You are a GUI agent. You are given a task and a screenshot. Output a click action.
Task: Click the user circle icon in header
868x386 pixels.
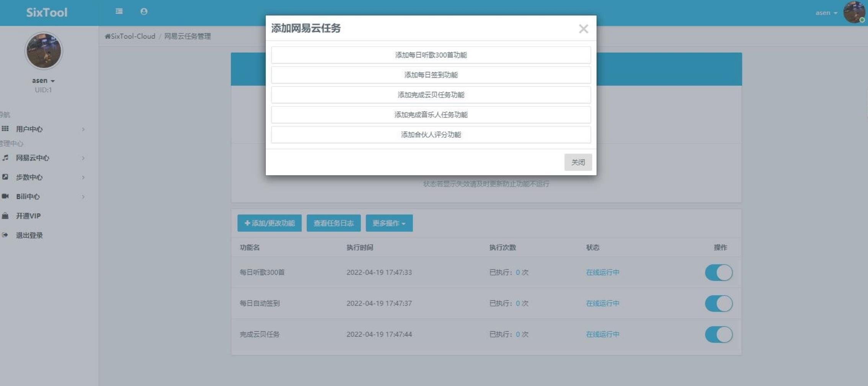(144, 11)
